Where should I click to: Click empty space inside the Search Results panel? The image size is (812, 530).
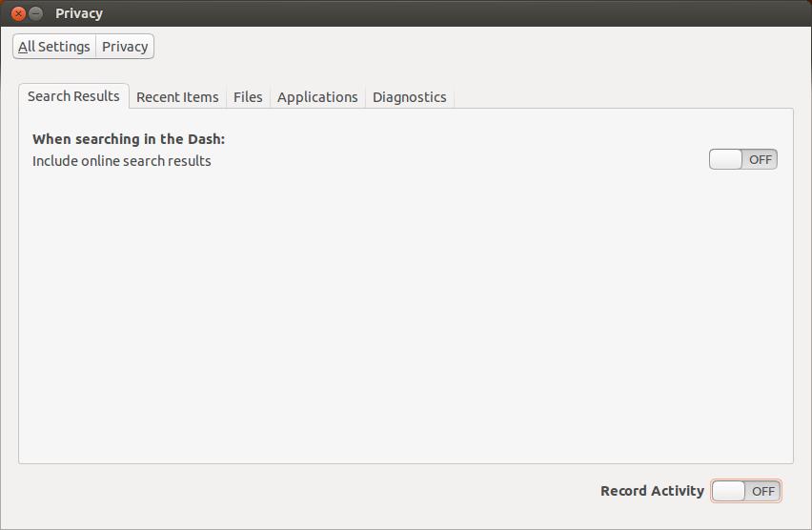[405, 315]
